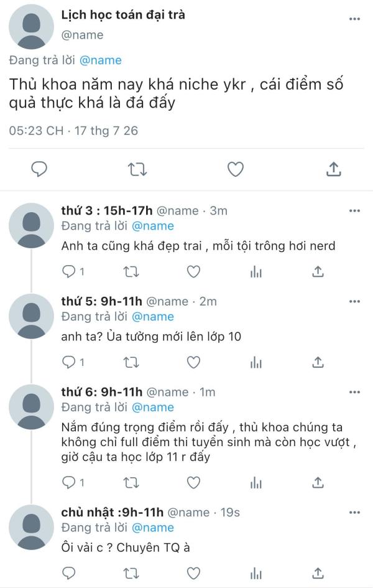Retweet the main tweet by Lịch học toán đại trà

[x=137, y=169]
